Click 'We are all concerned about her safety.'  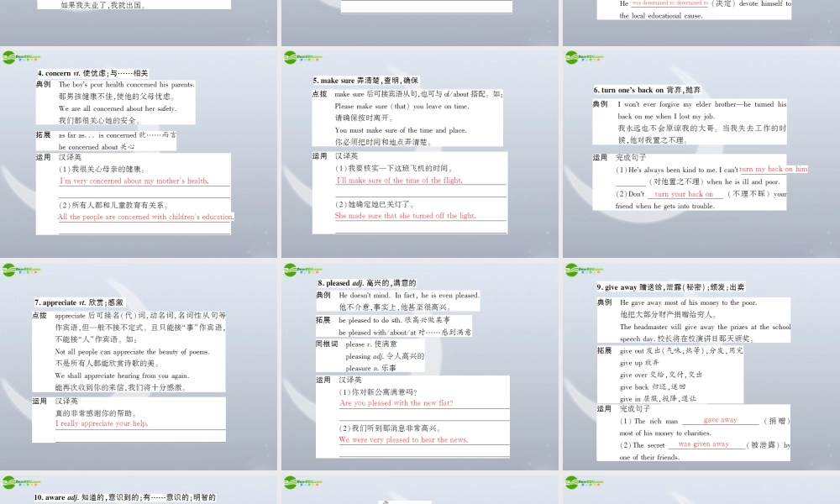(x=118, y=108)
